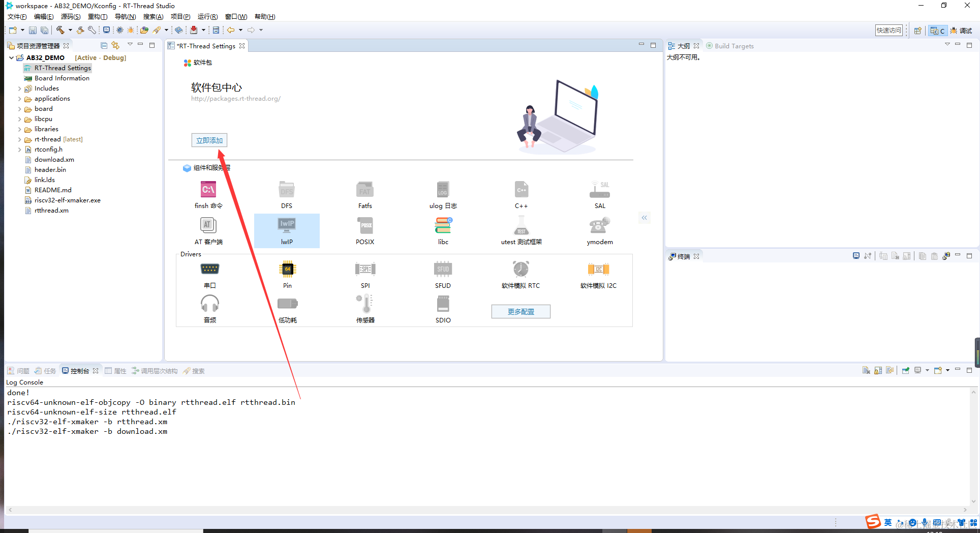Click the Sogou input method tray icon
Screen dimensions: 980x533
pyautogui.click(x=873, y=522)
